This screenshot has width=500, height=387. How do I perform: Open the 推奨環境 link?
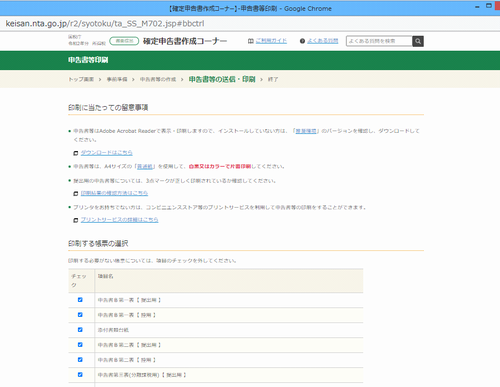[x=306, y=131]
